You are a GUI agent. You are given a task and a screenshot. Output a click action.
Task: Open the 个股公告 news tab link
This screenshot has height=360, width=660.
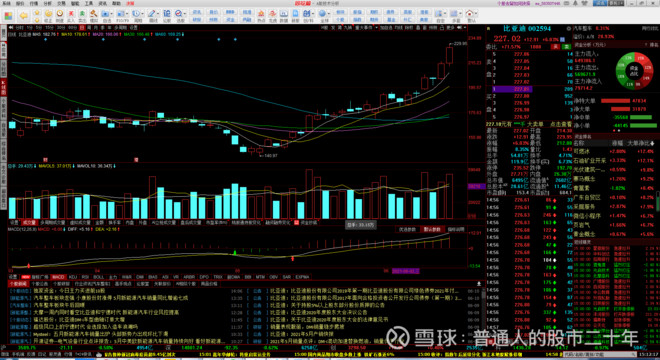(x=39, y=284)
